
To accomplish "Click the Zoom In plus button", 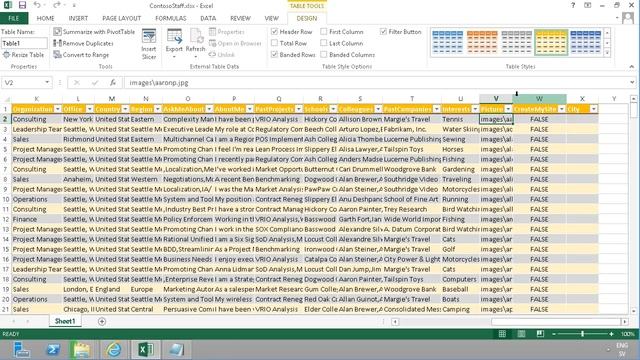I will 611,334.
